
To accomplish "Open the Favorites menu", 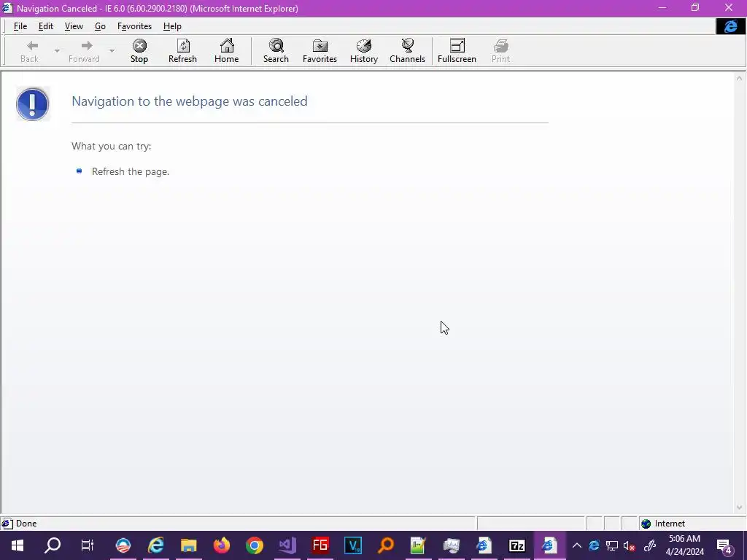I will (x=134, y=26).
